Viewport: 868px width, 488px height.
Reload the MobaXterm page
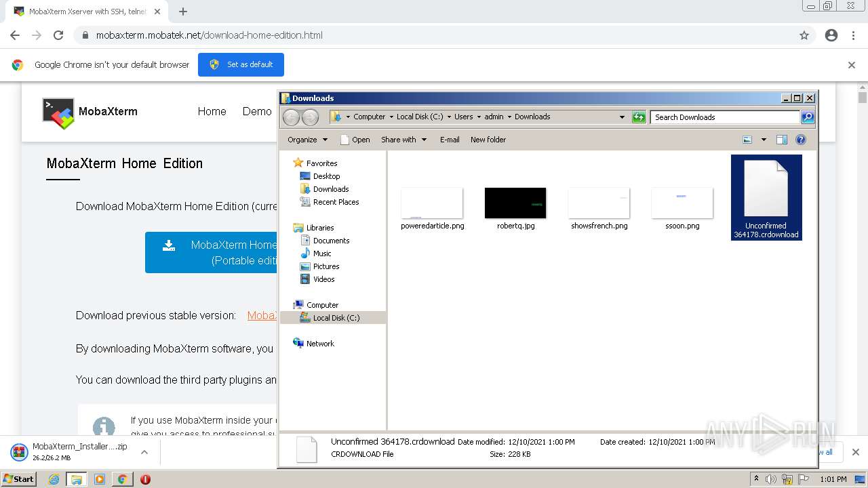(x=58, y=35)
